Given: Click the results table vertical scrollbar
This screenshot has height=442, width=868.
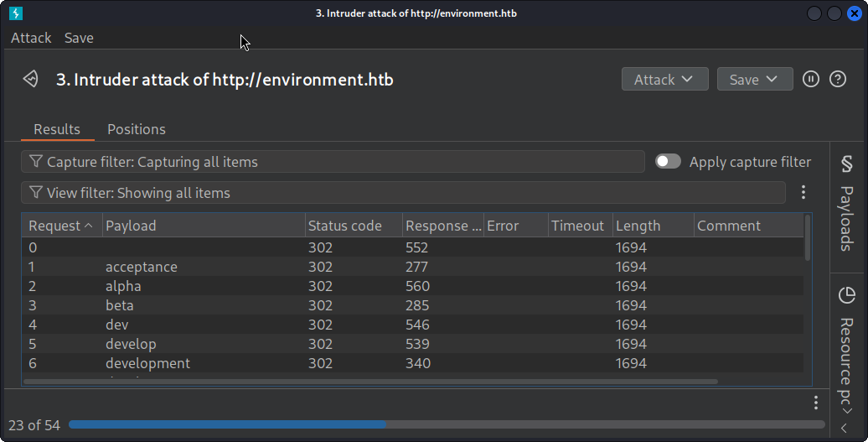Looking at the screenshot, I should pyautogui.click(x=807, y=238).
